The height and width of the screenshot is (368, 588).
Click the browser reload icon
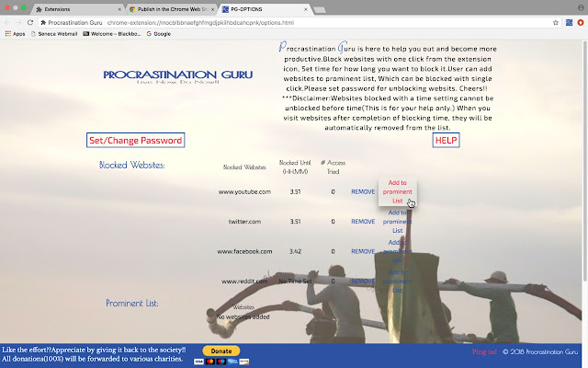30,22
